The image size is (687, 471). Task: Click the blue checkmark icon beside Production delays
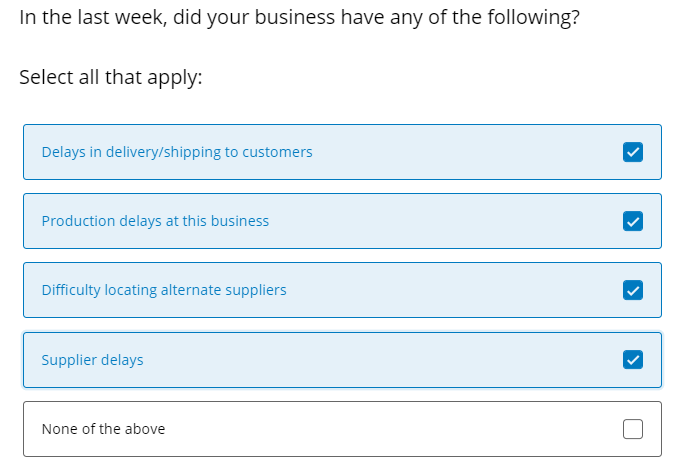633,221
